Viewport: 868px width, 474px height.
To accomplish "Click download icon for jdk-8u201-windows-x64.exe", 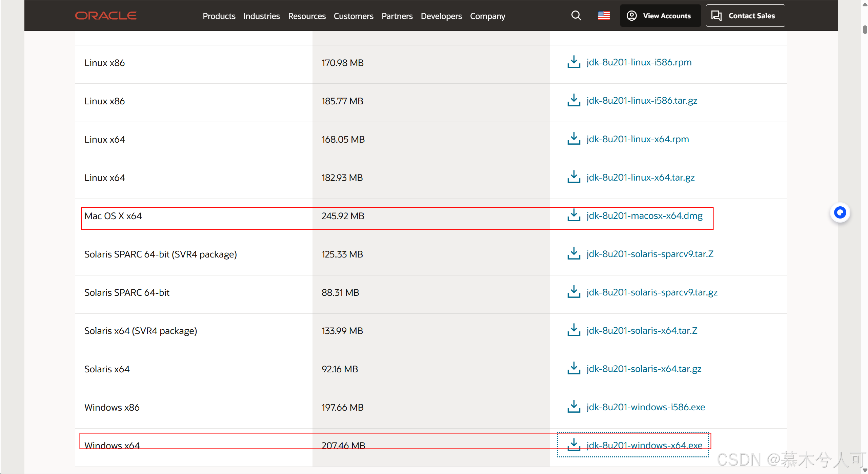I will tap(574, 445).
